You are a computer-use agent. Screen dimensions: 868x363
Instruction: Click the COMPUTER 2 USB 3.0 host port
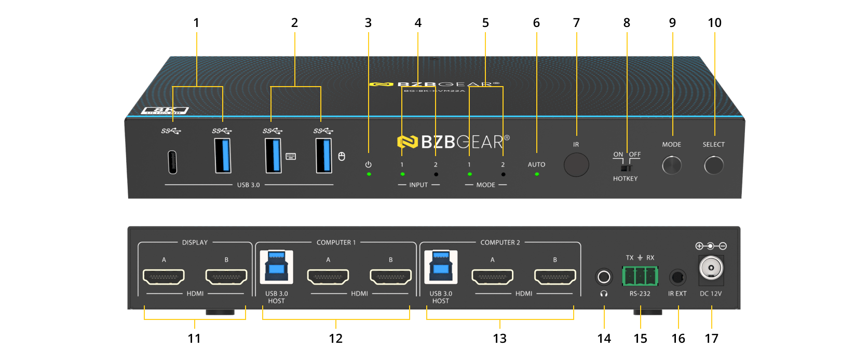[441, 267]
